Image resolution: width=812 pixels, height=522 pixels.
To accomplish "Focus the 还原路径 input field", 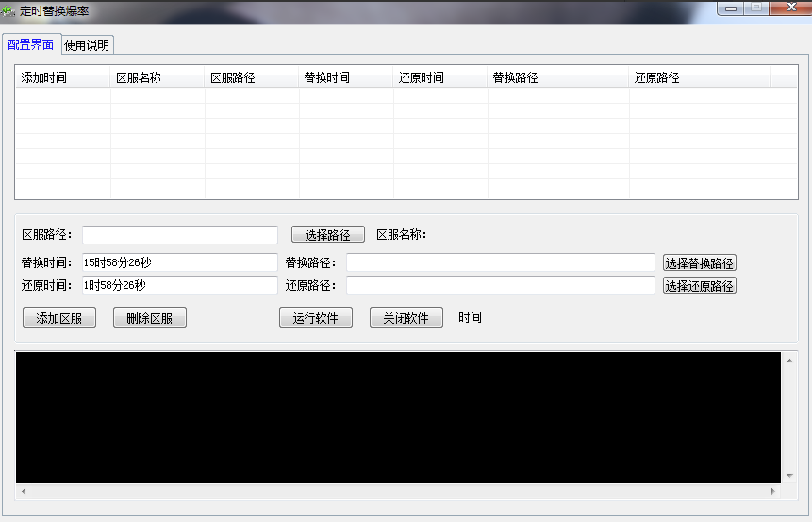I will 501,285.
